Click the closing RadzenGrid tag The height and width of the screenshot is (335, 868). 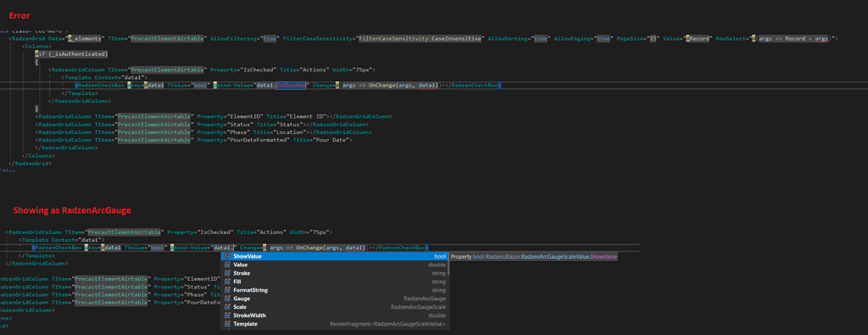(31, 164)
